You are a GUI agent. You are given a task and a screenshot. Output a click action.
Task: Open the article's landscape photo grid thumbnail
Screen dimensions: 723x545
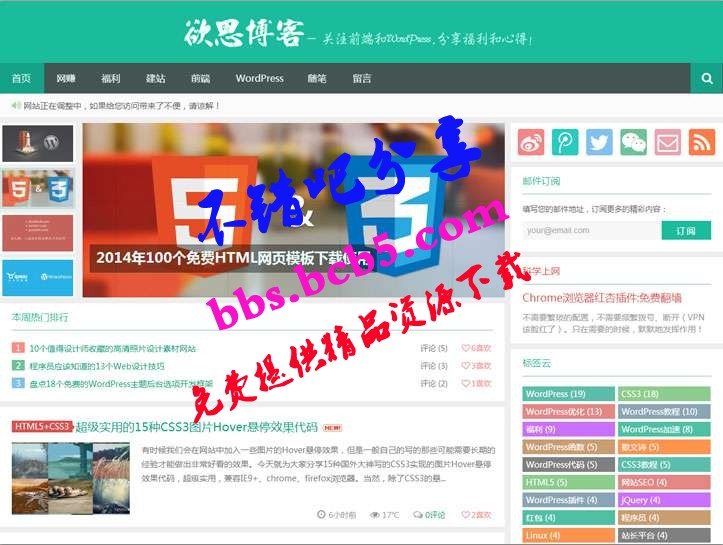[x=71, y=478]
